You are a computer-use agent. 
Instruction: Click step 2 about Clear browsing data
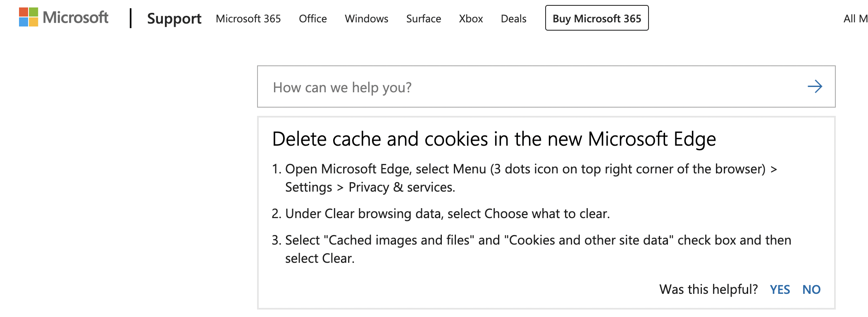(447, 214)
